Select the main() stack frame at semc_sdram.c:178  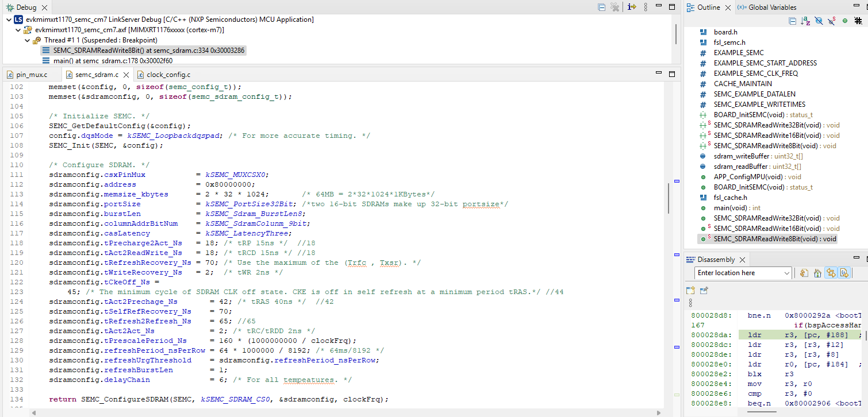[108, 61]
